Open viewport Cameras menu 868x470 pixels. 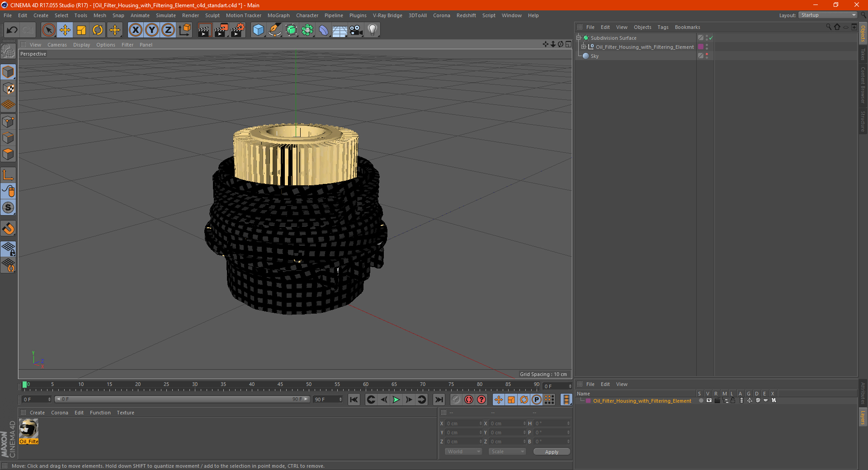tap(57, 45)
